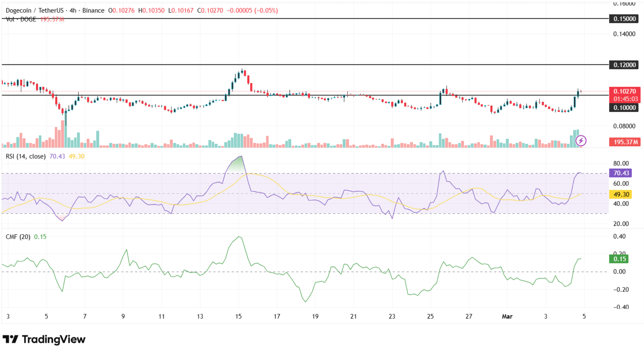Select the Mar date on time axis
Viewport: 644px width, 348px height.
pos(507,317)
